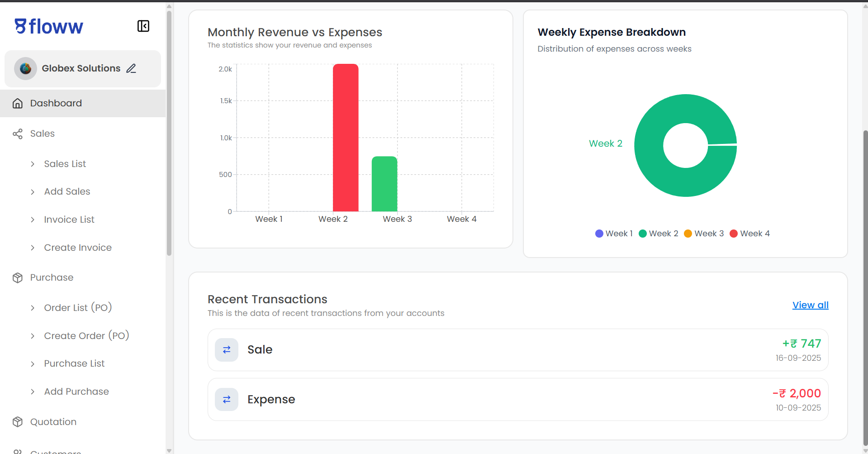Go to Add Purchase page
The image size is (868, 454).
tap(76, 392)
